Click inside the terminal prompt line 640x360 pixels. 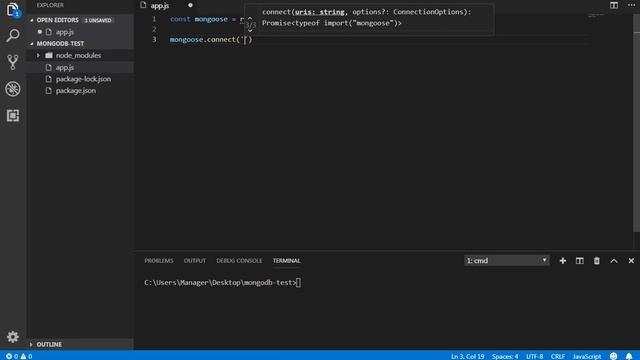coord(222,282)
